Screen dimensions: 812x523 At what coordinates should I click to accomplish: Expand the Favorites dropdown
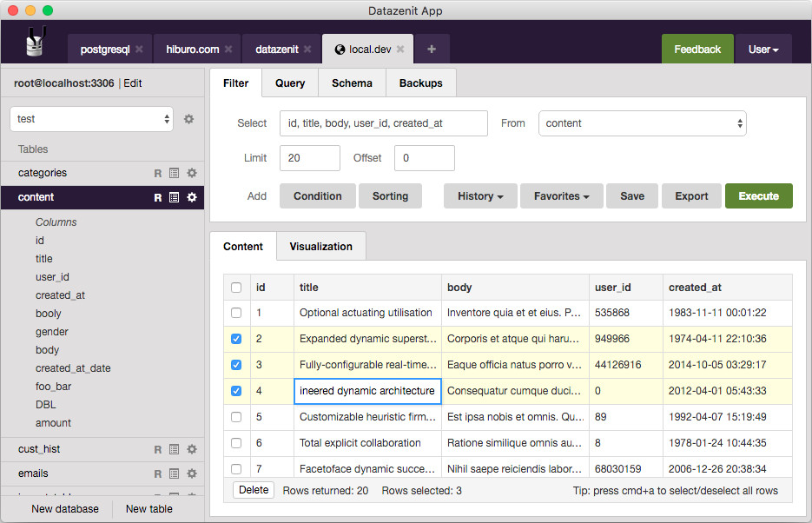(x=561, y=196)
